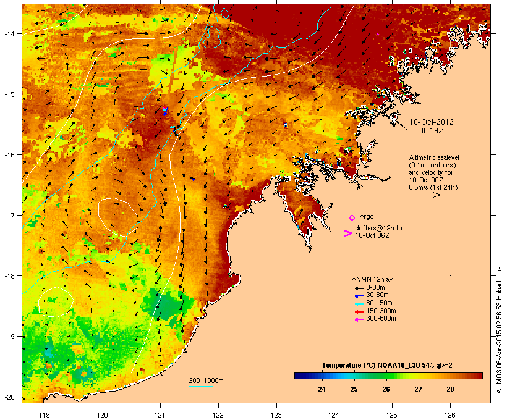This screenshot has height=420, width=507.
Task: Click the 'Altimetric sealevel' text
Action: [x=434, y=157]
